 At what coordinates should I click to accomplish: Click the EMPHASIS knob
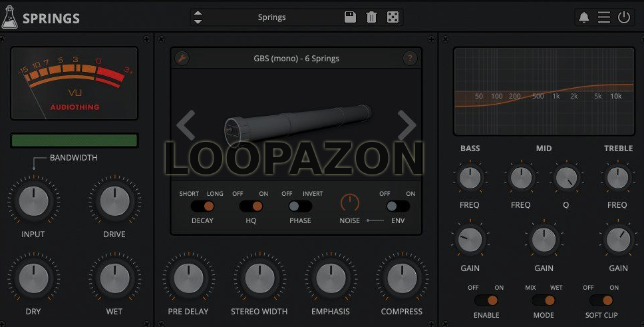click(331, 278)
